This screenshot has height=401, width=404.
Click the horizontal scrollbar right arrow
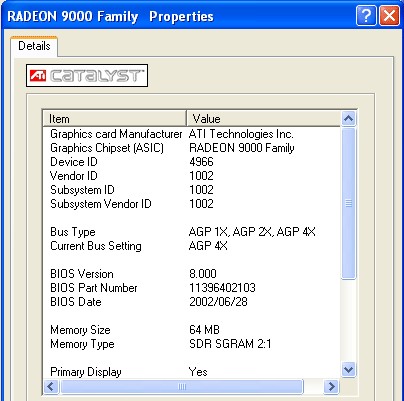(x=331, y=386)
